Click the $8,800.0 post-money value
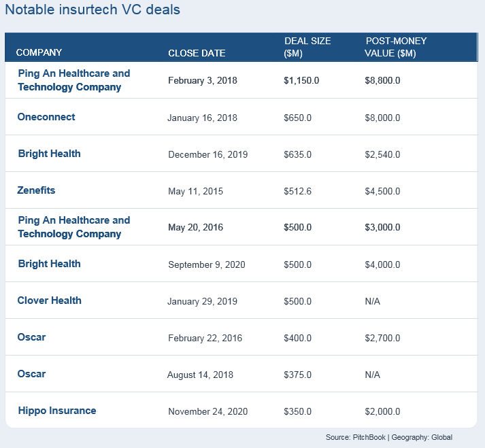Viewport: 485px width, 448px height. (x=382, y=80)
